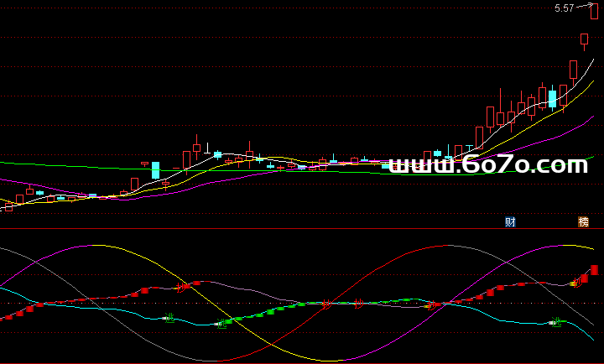
Task: Click the rightmost 逃 signal in indicator panel
Action: (555, 320)
